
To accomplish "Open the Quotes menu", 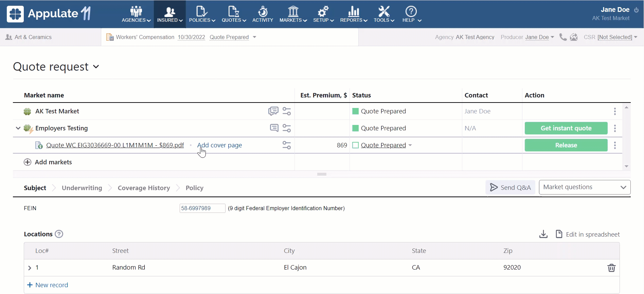I will 234,14.
